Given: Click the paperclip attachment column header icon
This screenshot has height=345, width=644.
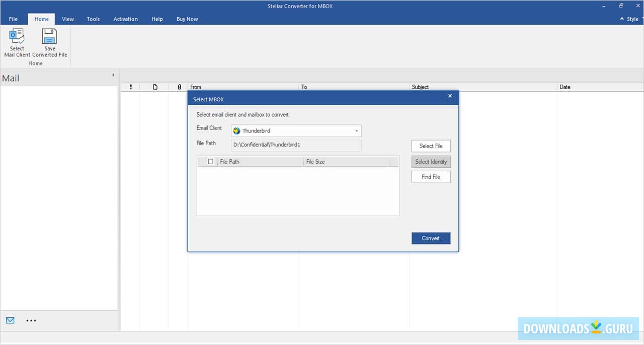Looking at the screenshot, I should (179, 87).
